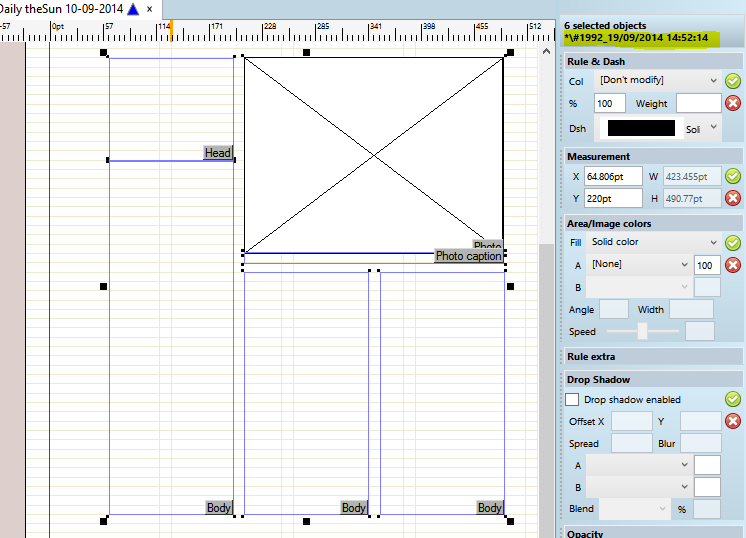Apply Area/Image colors with green check
Viewport: 746px width, 538px height.
coord(733,243)
